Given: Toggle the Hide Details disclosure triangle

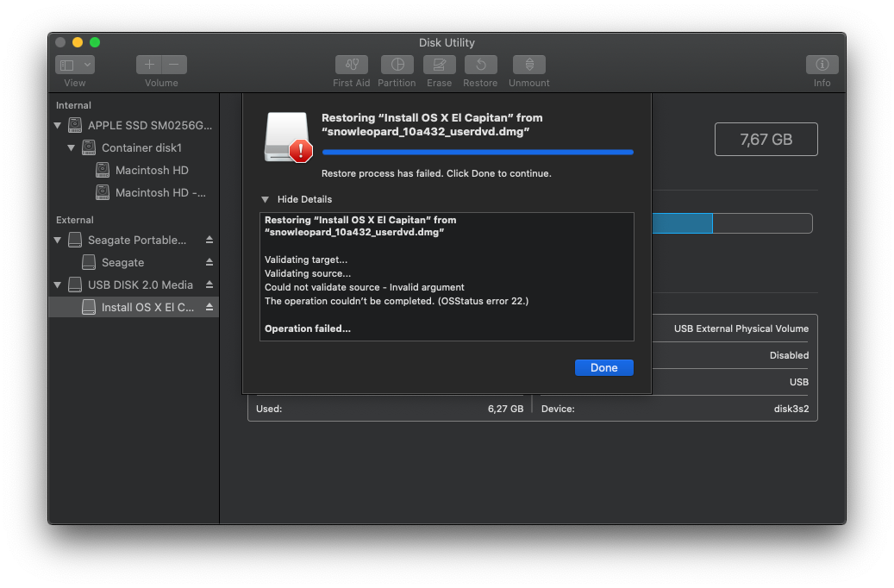Looking at the screenshot, I should [266, 200].
